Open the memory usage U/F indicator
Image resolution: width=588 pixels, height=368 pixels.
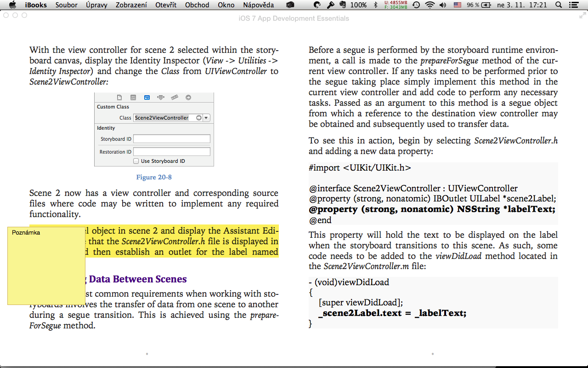point(396,5)
